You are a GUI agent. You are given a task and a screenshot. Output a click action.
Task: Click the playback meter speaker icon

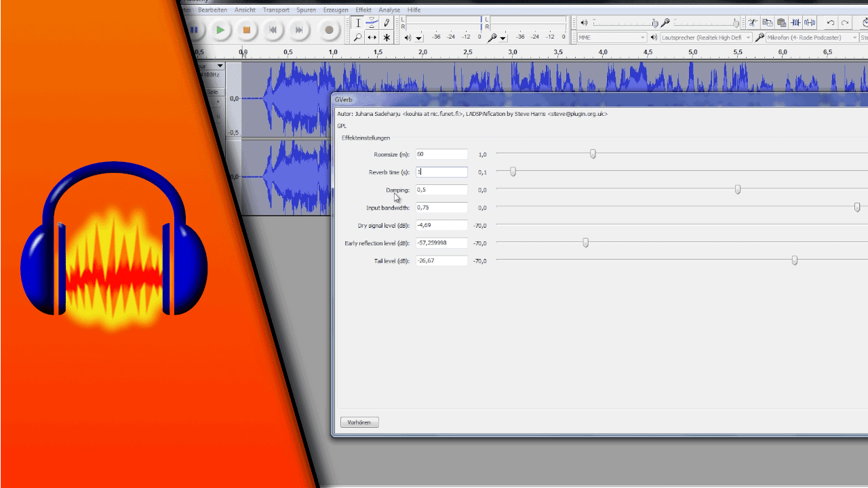tap(408, 37)
